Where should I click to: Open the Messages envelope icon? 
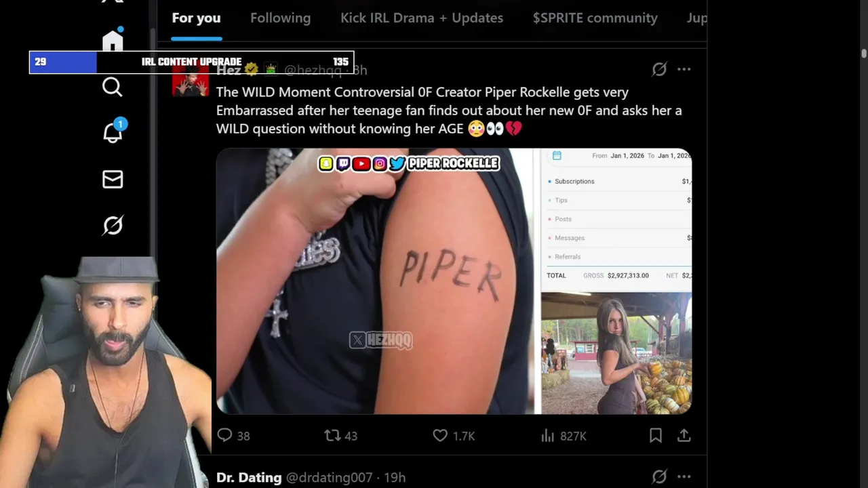coord(113,179)
